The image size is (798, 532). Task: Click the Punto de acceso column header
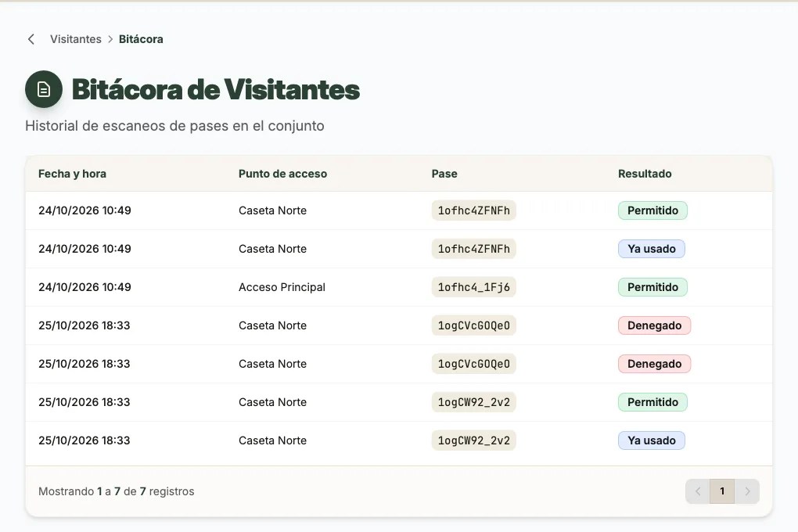tap(282, 174)
